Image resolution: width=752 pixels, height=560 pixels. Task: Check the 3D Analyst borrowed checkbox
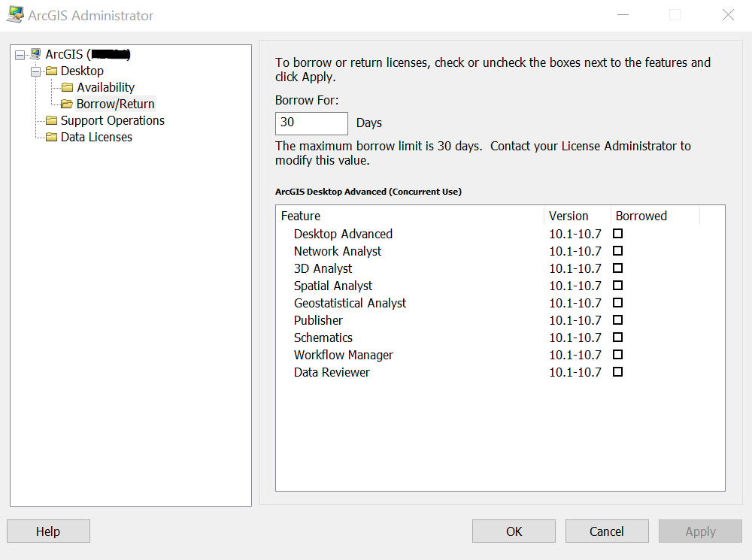pyautogui.click(x=617, y=268)
